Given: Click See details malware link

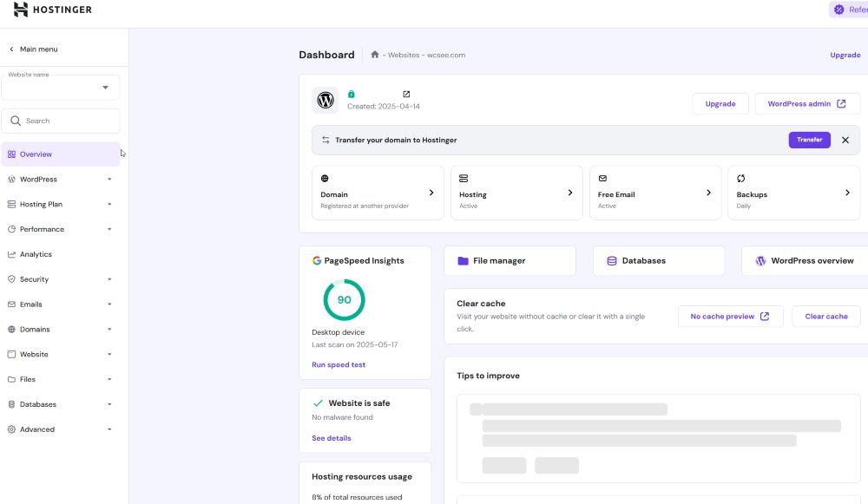Looking at the screenshot, I should coord(331,438).
